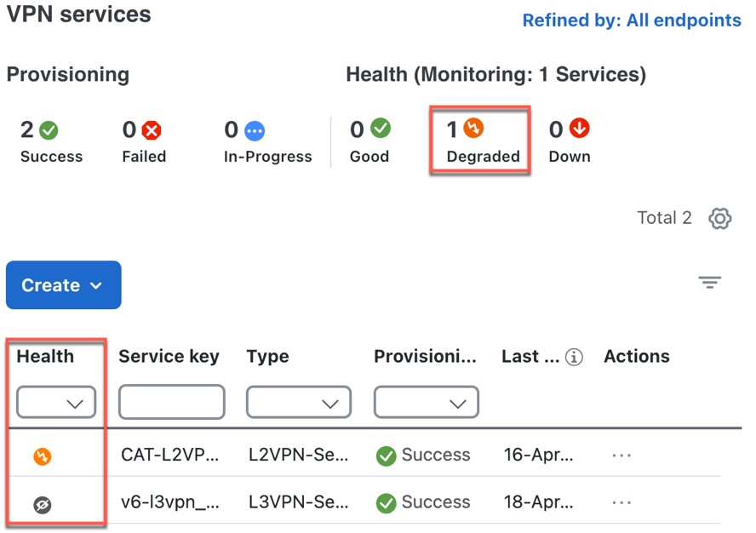
Task: Expand the Type column filter dropdown
Action: [x=299, y=402]
